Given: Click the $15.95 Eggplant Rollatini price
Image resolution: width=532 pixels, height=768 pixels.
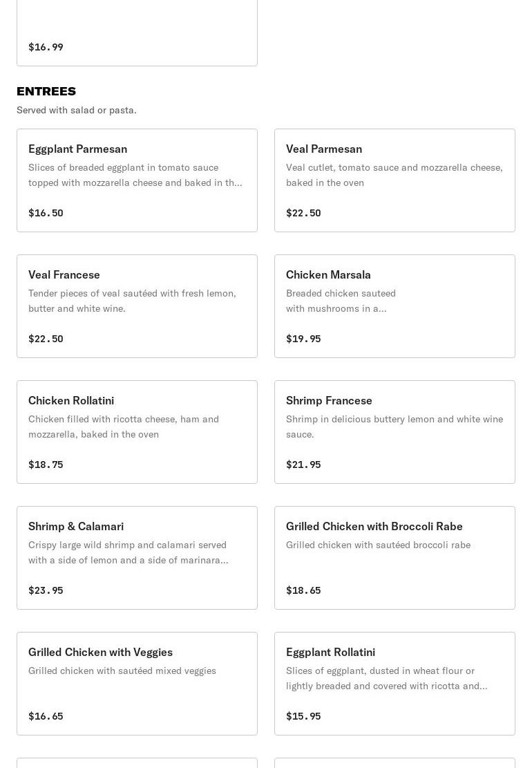Looking at the screenshot, I should pyautogui.click(x=303, y=716).
